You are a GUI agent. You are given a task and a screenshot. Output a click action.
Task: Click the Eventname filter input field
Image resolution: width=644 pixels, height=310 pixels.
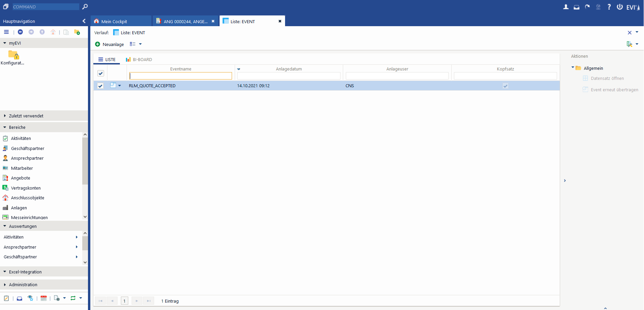(x=181, y=76)
